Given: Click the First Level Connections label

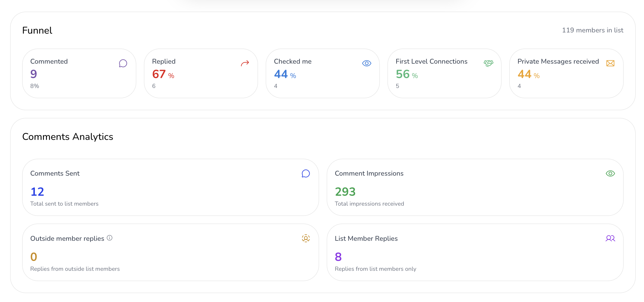Looking at the screenshot, I should [x=431, y=61].
